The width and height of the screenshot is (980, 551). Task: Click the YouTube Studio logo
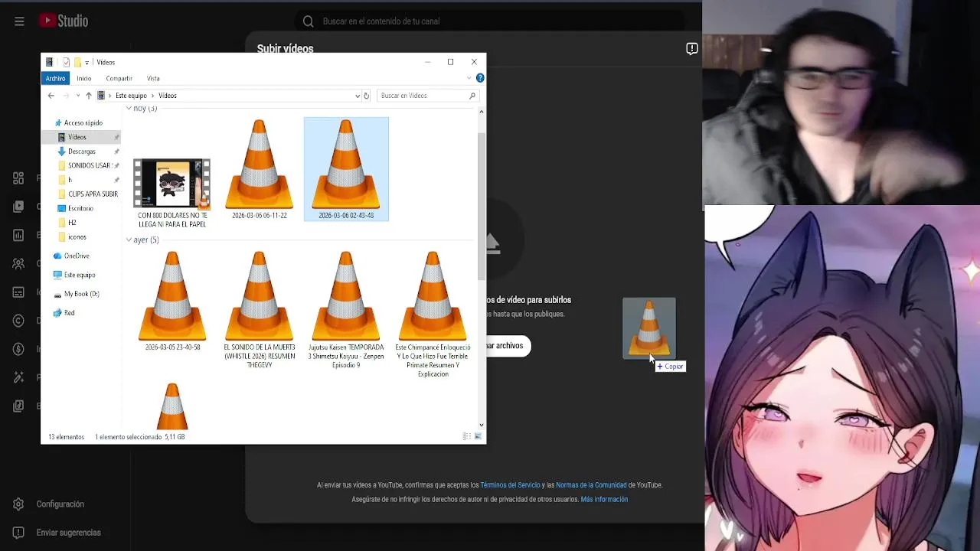(x=64, y=21)
